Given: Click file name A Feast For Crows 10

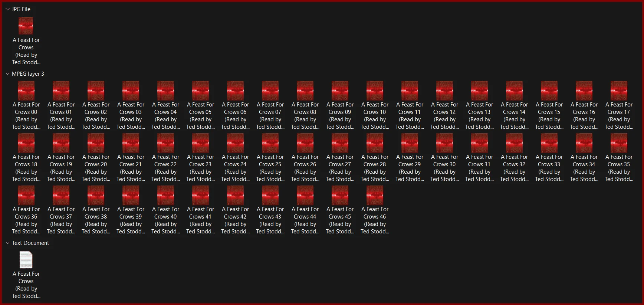Looking at the screenshot, I should point(375,116).
